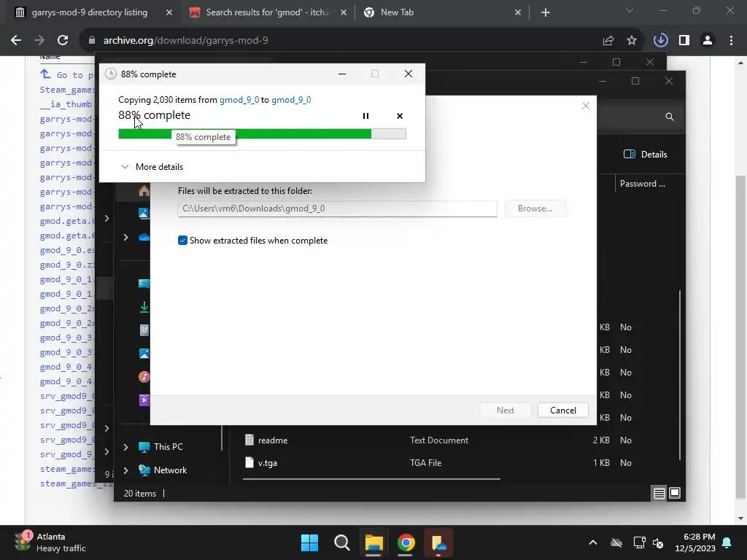Switch to details list view in Explorer
Image resolution: width=747 pixels, height=560 pixels.
[x=659, y=494]
